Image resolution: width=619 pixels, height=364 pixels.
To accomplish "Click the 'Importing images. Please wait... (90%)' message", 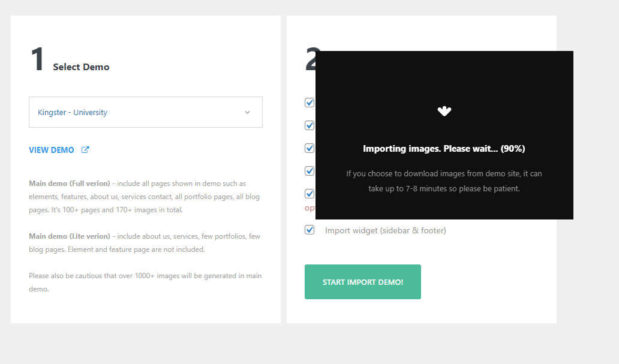I will 444,149.
